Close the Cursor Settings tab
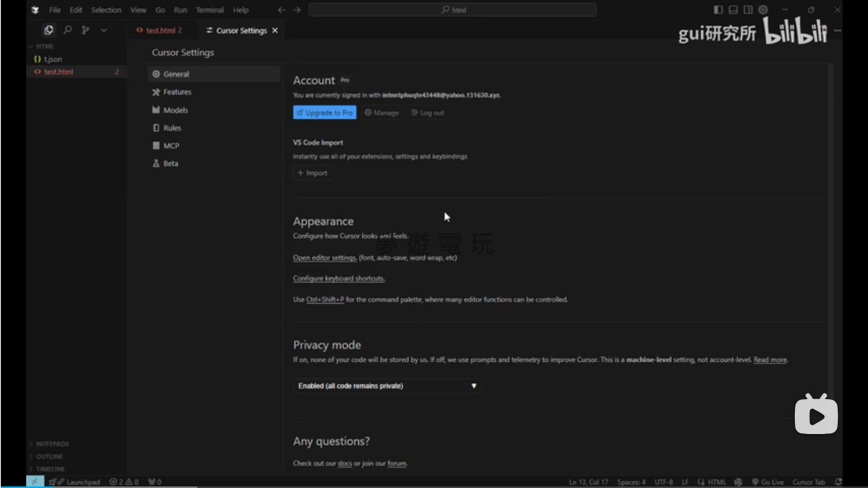 click(x=276, y=30)
